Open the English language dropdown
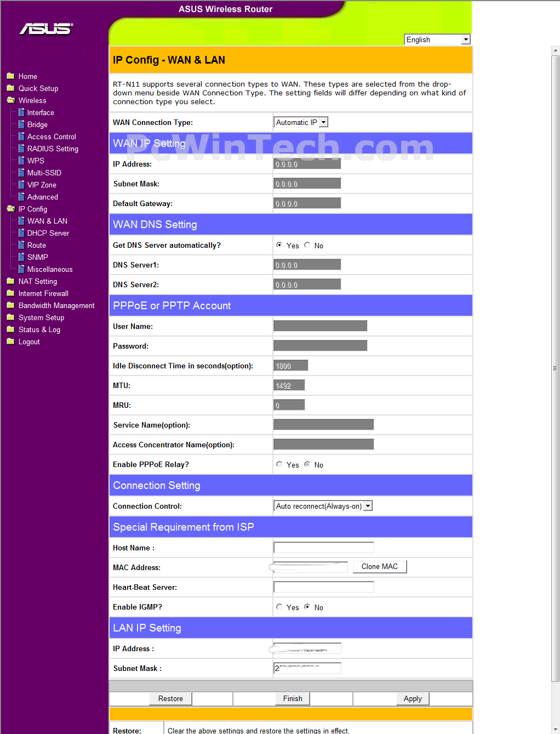The width and height of the screenshot is (560, 734). click(437, 39)
